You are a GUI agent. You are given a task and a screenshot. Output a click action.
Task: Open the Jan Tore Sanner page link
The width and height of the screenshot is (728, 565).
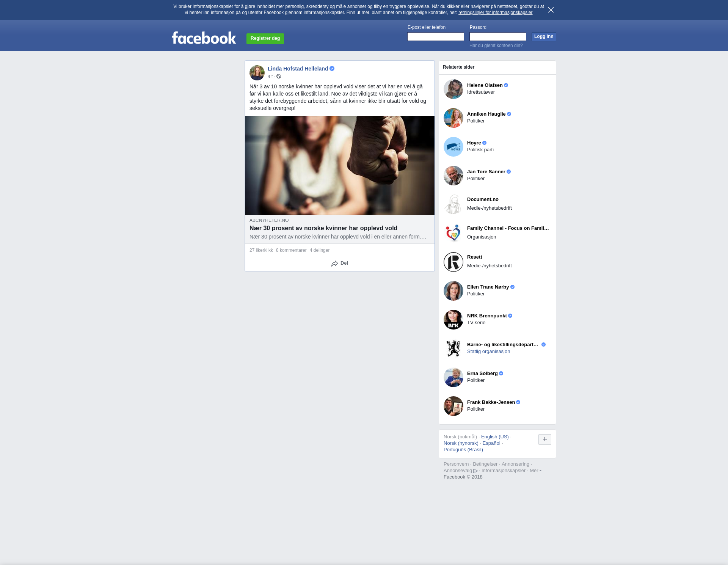point(486,172)
